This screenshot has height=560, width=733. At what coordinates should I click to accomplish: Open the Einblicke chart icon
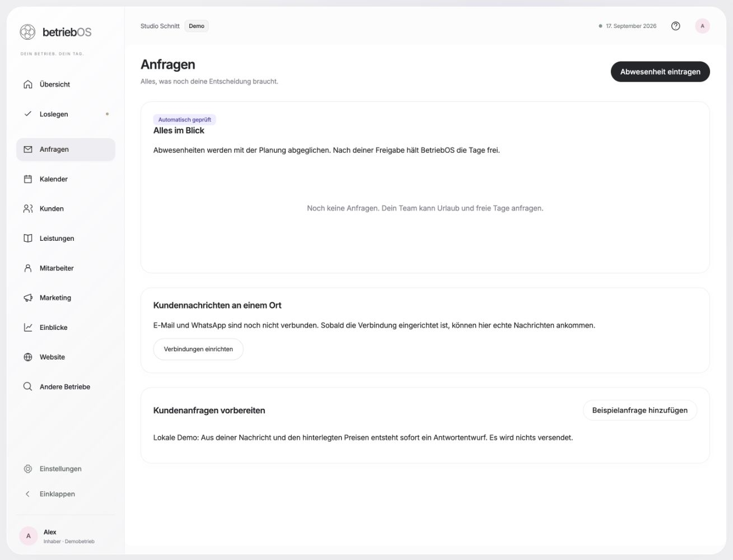point(28,328)
